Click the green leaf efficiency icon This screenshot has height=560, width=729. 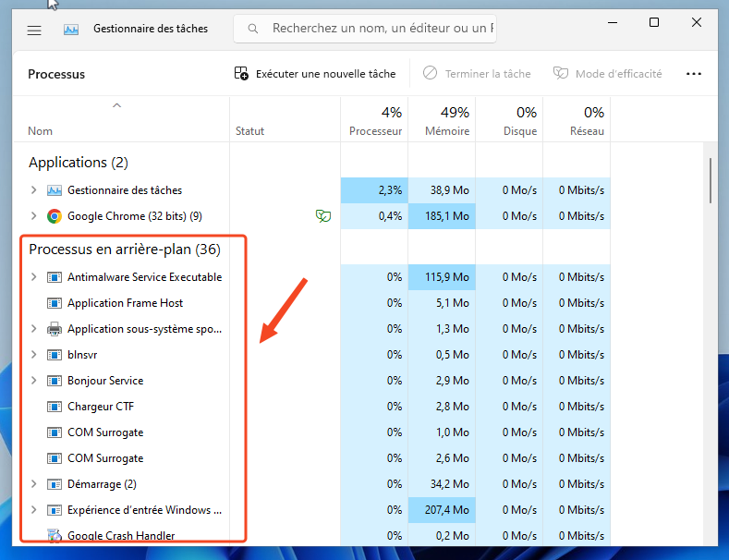pos(322,216)
